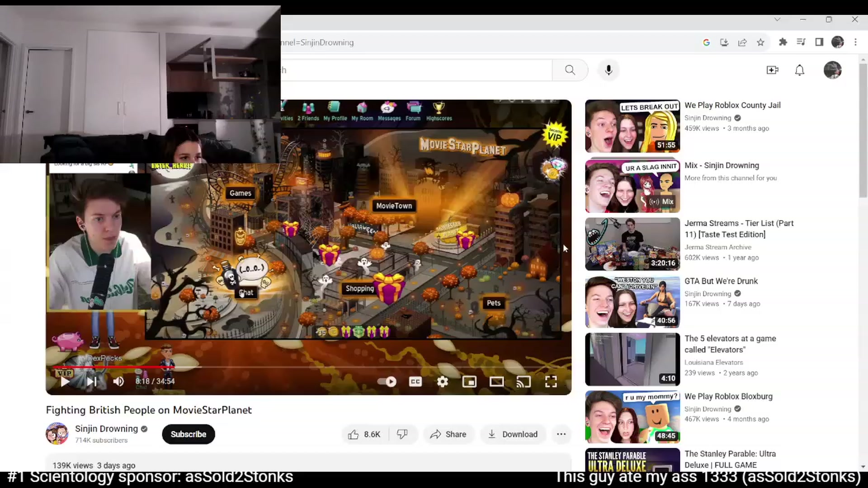Open Chrome media controls icon

tap(801, 42)
